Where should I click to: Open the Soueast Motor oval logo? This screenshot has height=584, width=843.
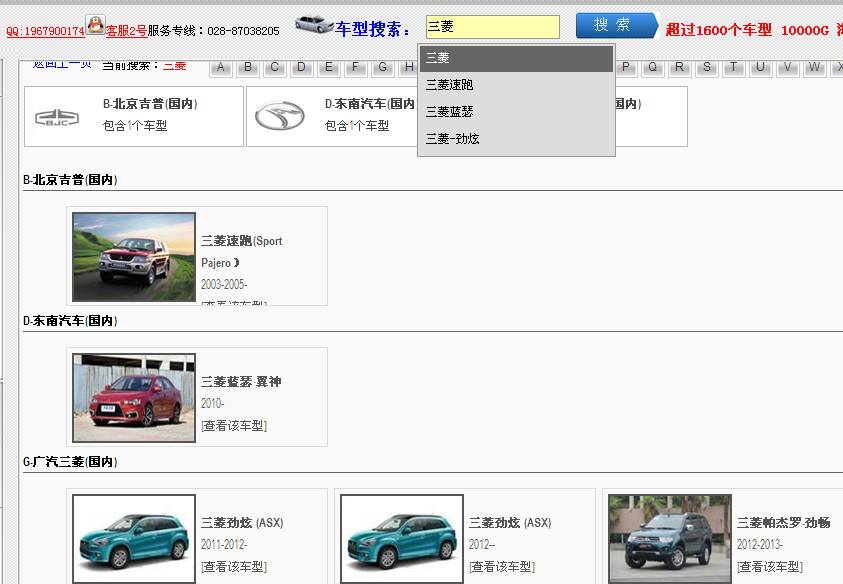click(x=280, y=116)
